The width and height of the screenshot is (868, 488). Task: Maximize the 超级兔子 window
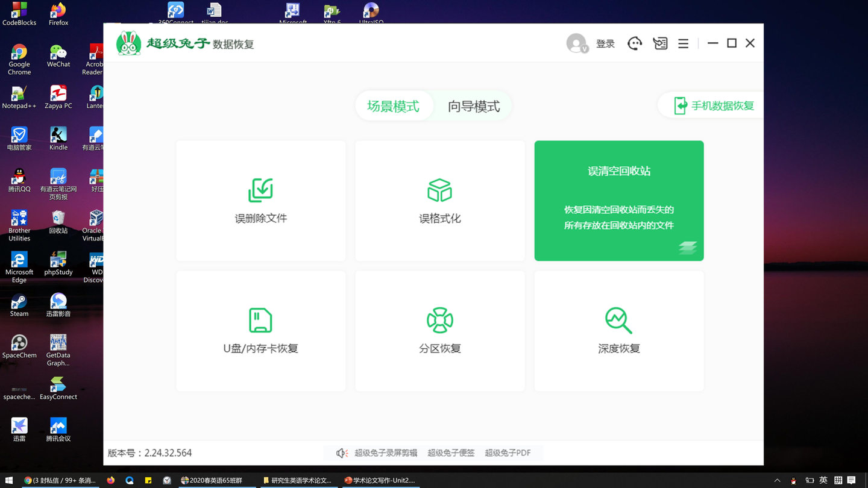point(732,43)
